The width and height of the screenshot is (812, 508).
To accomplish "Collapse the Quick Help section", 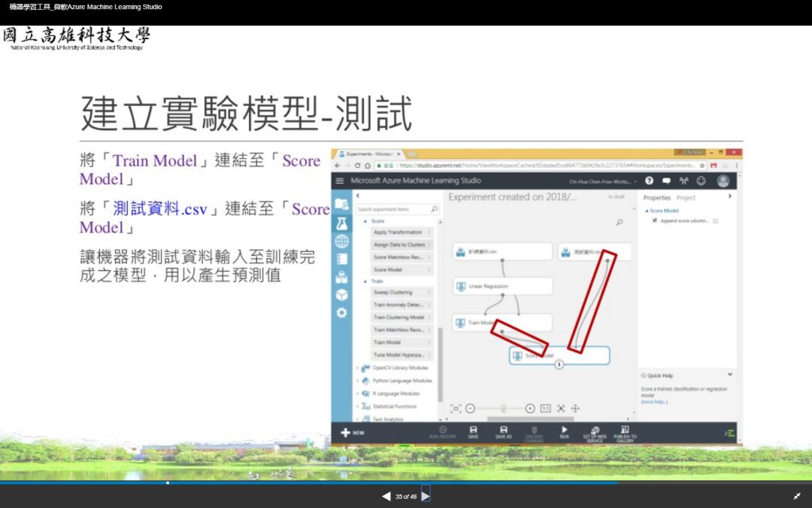I will coord(729,374).
